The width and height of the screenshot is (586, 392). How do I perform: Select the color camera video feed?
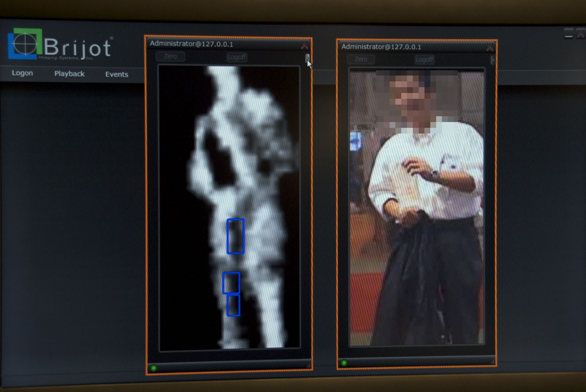417,207
